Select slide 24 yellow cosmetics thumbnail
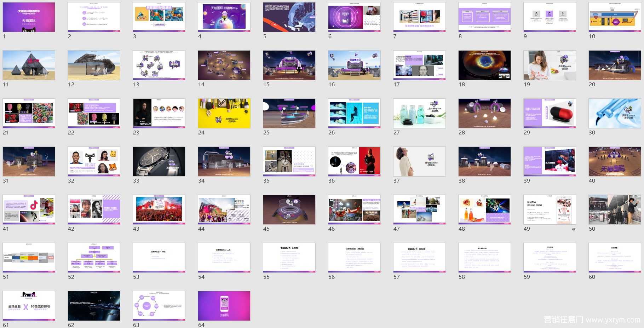 224,113
